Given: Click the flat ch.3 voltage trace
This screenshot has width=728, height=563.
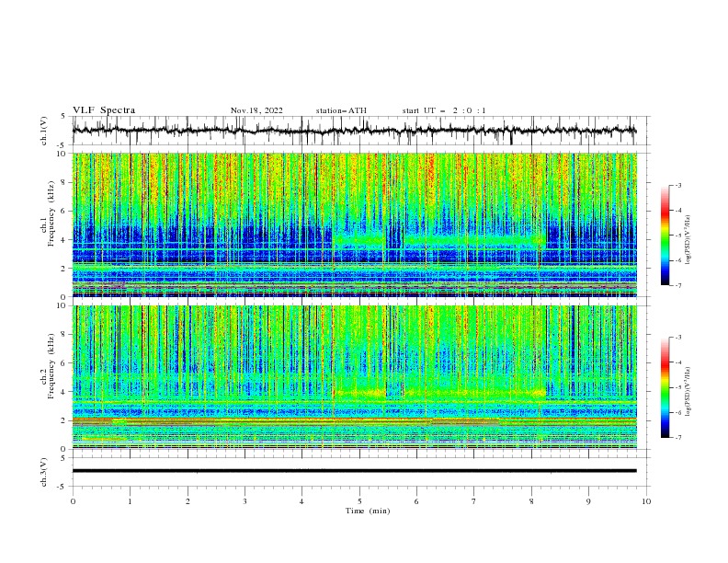Looking at the screenshot, I should (x=354, y=471).
